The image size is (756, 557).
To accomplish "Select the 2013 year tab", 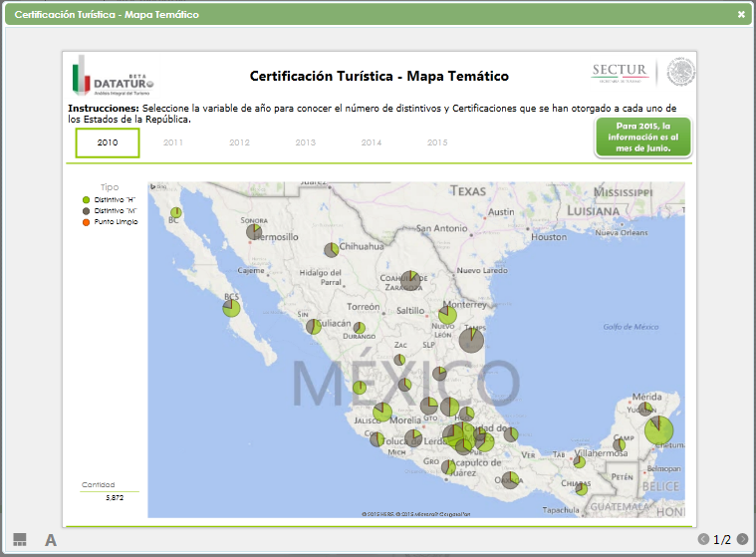I will click(x=306, y=143).
